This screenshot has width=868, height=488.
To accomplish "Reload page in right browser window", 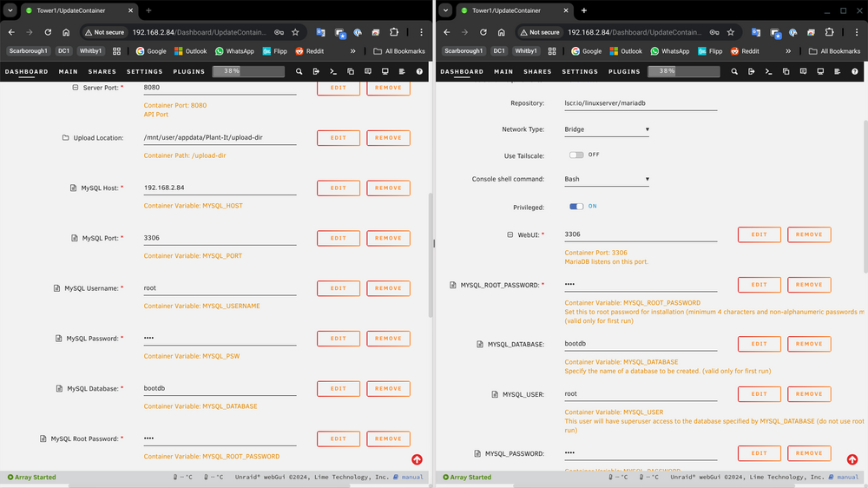I will click(483, 32).
